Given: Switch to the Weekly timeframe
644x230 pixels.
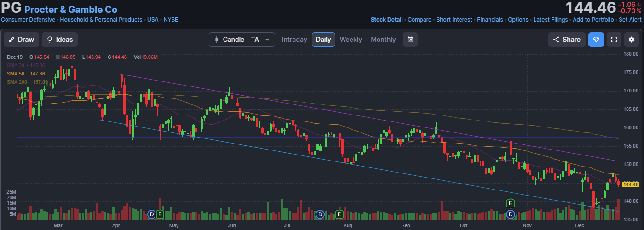Looking at the screenshot, I should tap(351, 40).
